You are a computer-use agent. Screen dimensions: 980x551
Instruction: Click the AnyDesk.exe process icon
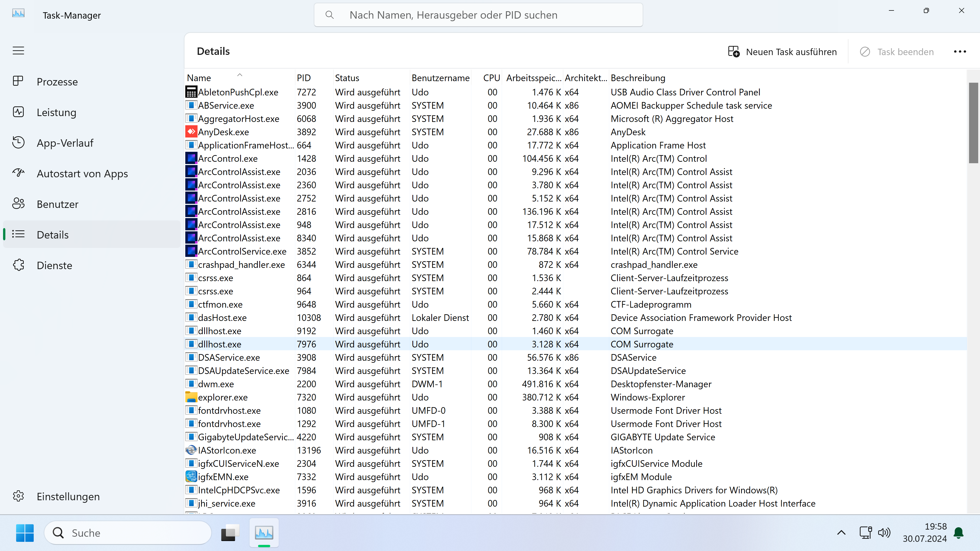click(x=191, y=132)
